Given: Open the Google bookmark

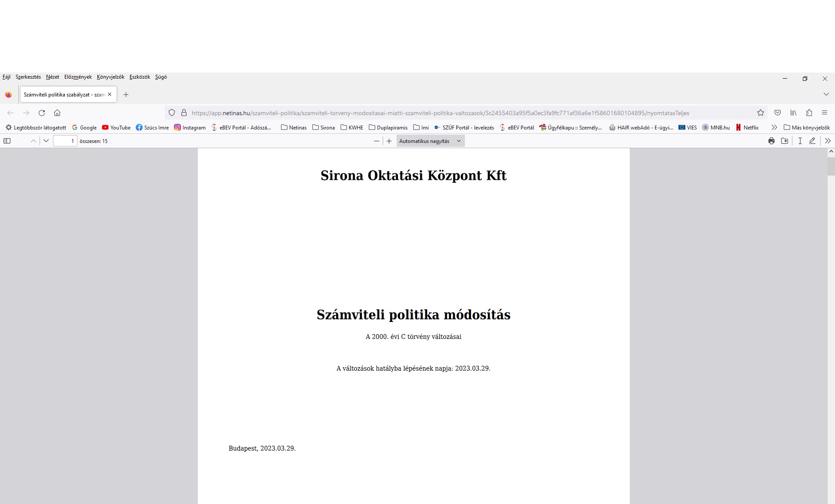Looking at the screenshot, I should tap(84, 127).
